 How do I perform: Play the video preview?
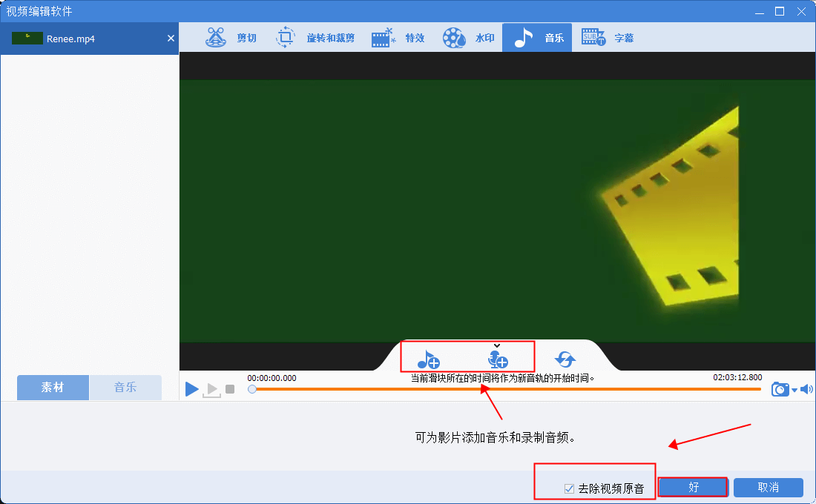(x=191, y=388)
